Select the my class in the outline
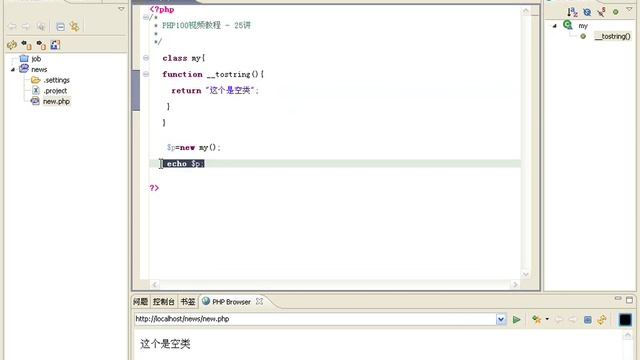This screenshot has width=640, height=360. pos(583,26)
